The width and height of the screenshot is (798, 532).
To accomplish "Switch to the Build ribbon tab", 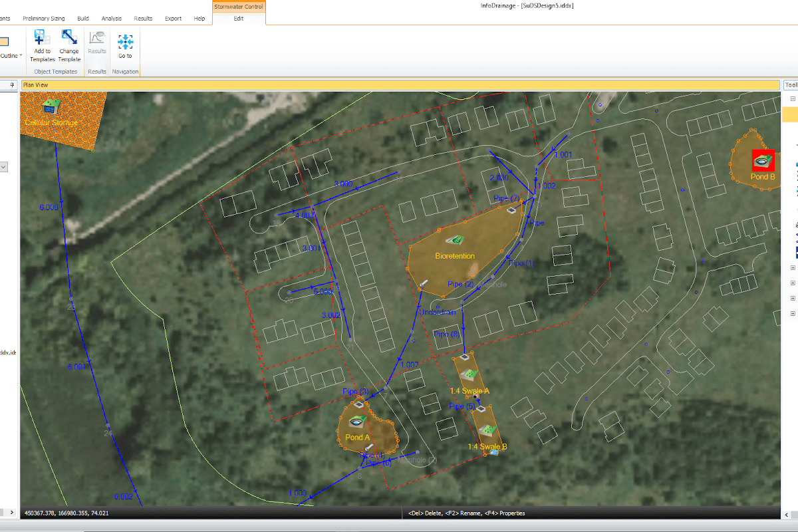I will (x=82, y=18).
